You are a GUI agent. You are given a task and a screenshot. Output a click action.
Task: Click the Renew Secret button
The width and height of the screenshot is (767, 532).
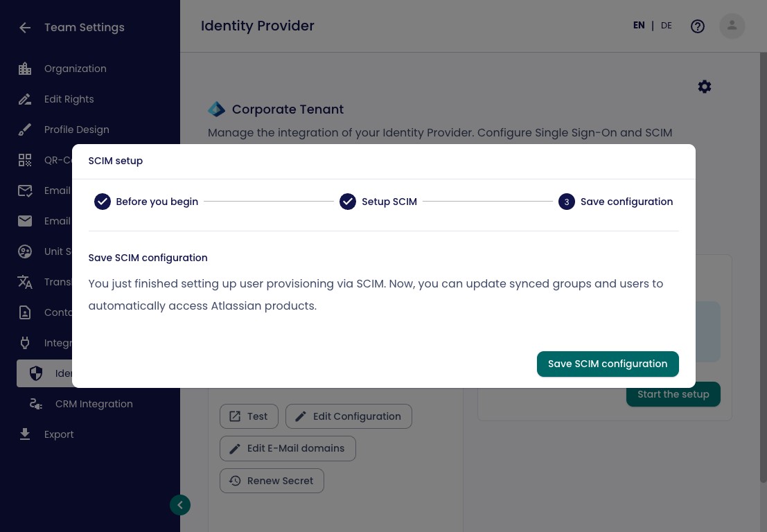[272, 481]
